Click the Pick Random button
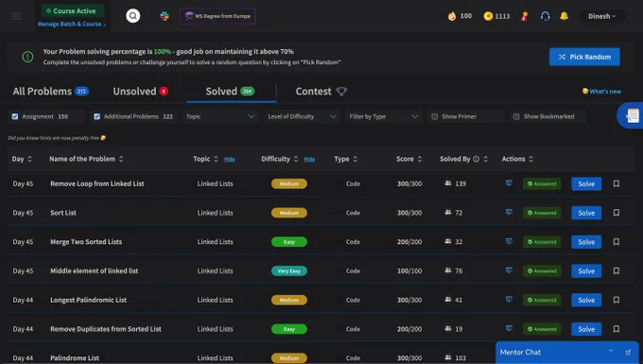The image size is (643, 364). [x=584, y=57]
